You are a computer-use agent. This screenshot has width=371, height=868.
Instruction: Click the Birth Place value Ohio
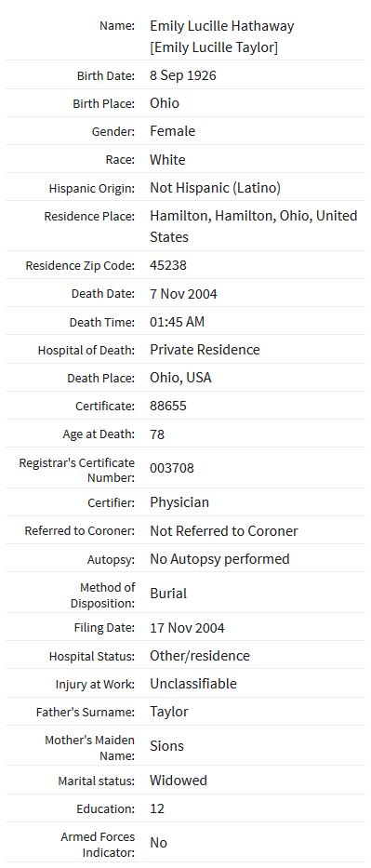[x=165, y=103]
